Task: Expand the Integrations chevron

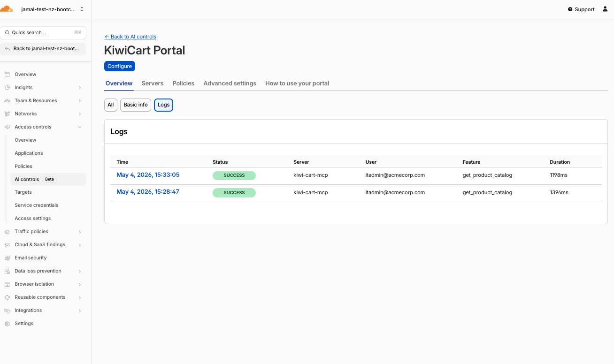Action: pyautogui.click(x=80, y=311)
